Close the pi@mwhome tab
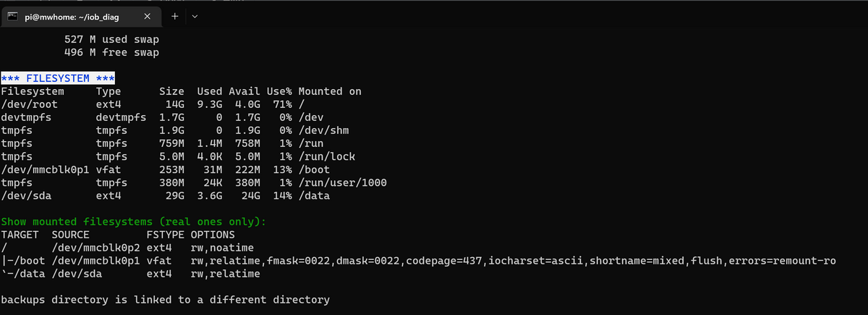Image resolution: width=868 pixels, height=315 pixels. point(148,16)
